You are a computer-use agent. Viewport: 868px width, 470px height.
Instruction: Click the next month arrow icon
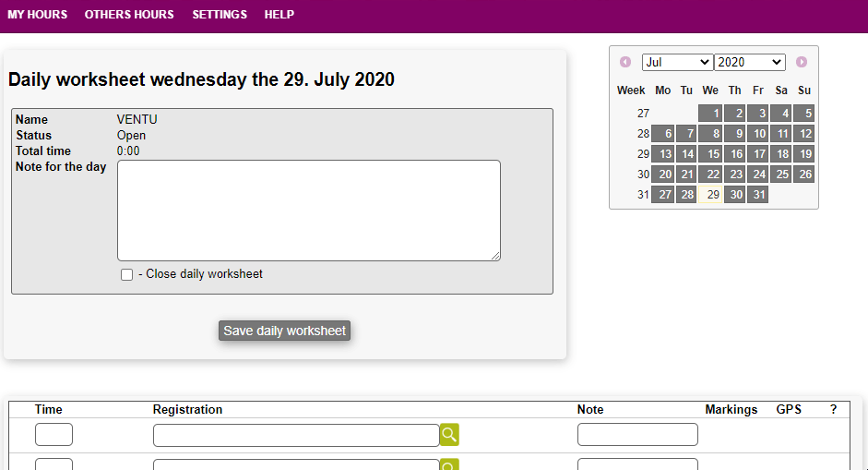click(x=802, y=62)
